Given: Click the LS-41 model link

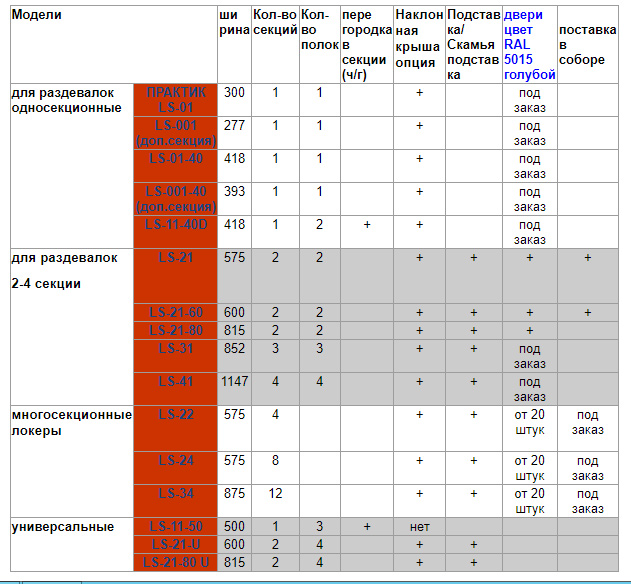Looking at the screenshot, I should point(176,381).
